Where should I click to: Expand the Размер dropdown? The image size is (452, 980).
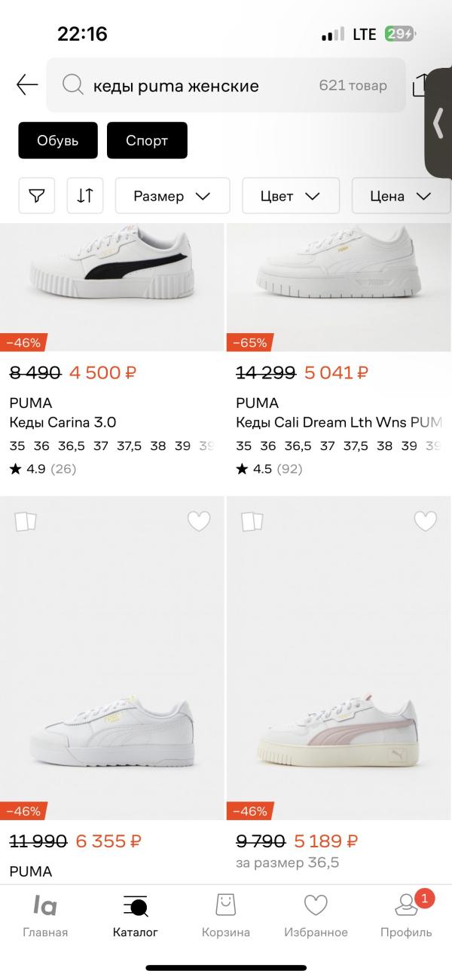click(x=172, y=196)
